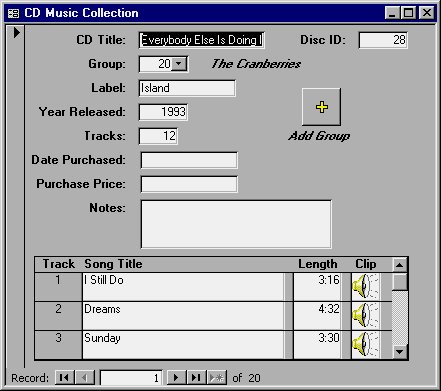Image resolution: width=441 pixels, height=391 pixels.
Task: Select the Dreams song title cell
Action: [x=183, y=315]
